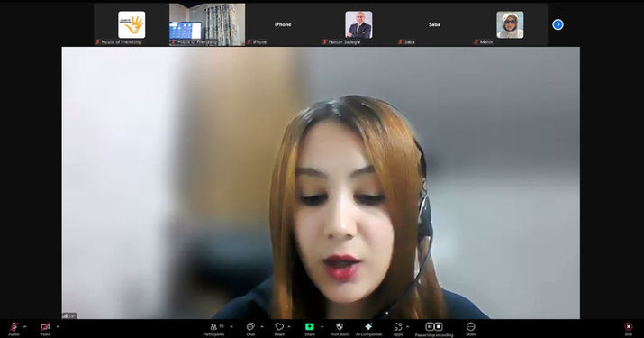Screen dimensions: 644x338
Task: Select the House of Friendship room video thumbnail
Action: (x=207, y=24)
